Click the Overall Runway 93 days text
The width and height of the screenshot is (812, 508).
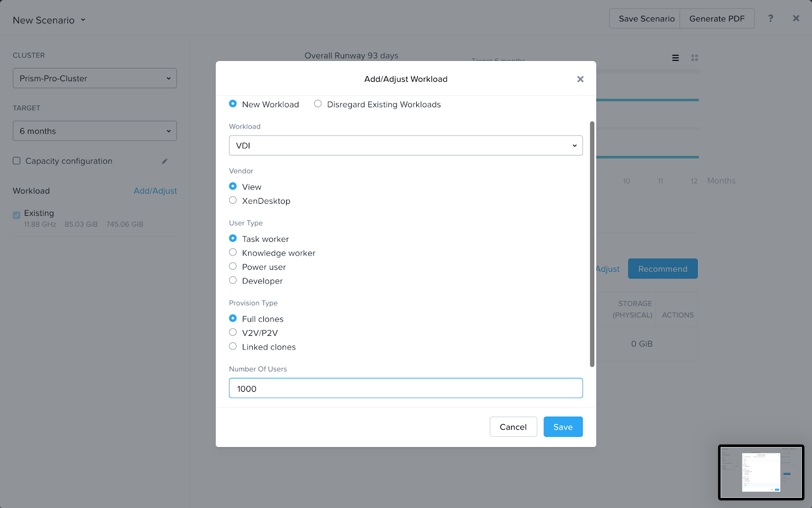click(x=351, y=56)
